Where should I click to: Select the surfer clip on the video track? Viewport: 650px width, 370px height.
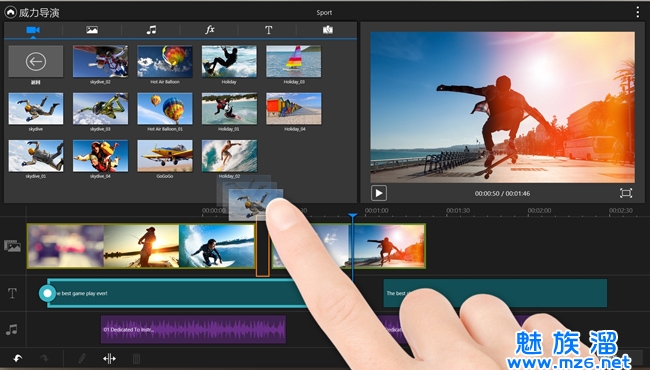coord(217,246)
